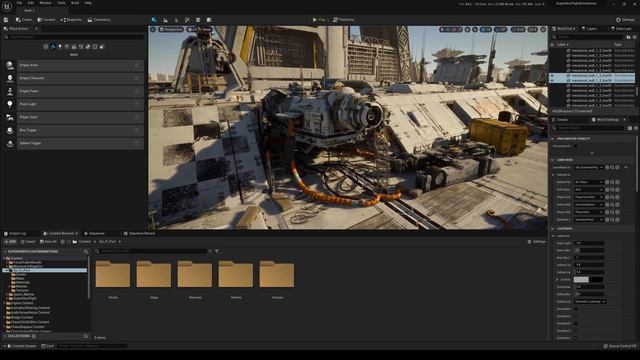Toggle the Precompute Visibility checkbox

576,146
